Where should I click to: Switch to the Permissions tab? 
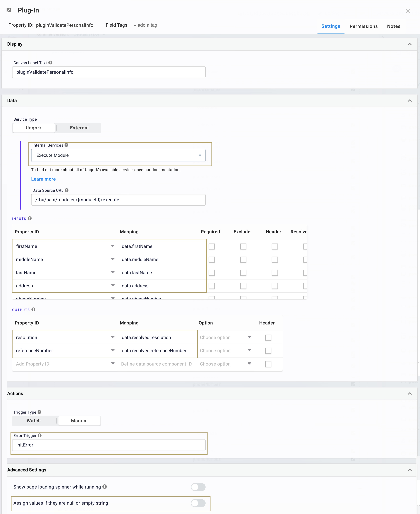[363, 26]
